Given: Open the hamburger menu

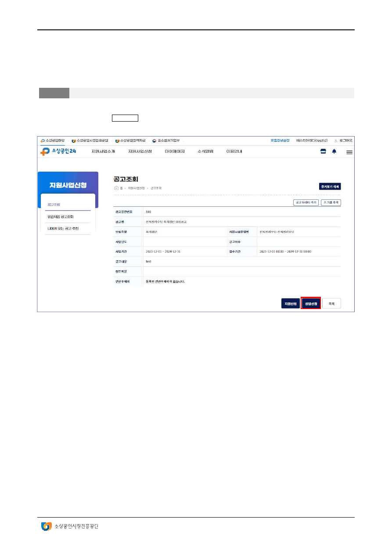Looking at the screenshot, I should 349,152.
